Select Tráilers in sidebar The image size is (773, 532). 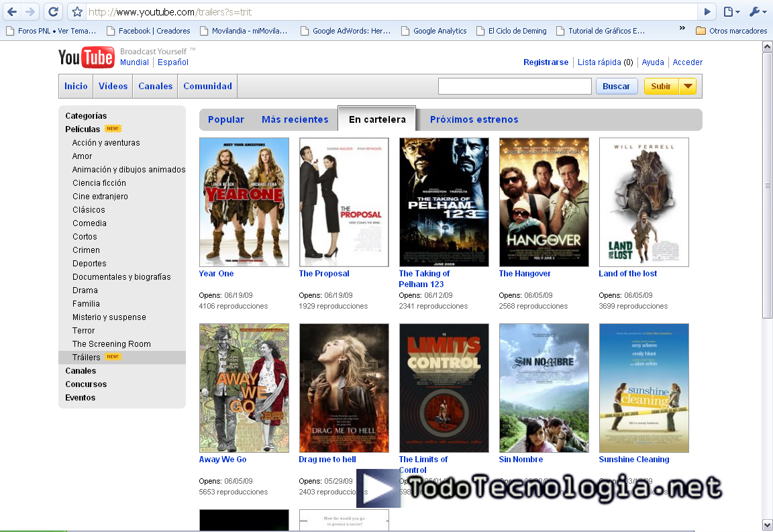coord(87,358)
